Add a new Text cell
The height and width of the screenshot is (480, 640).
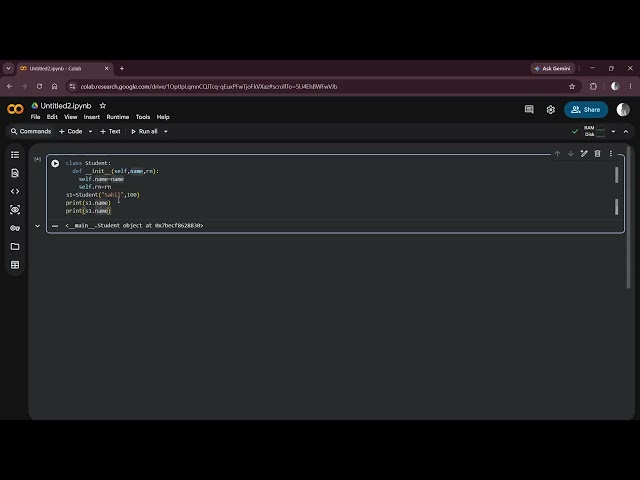click(x=110, y=131)
